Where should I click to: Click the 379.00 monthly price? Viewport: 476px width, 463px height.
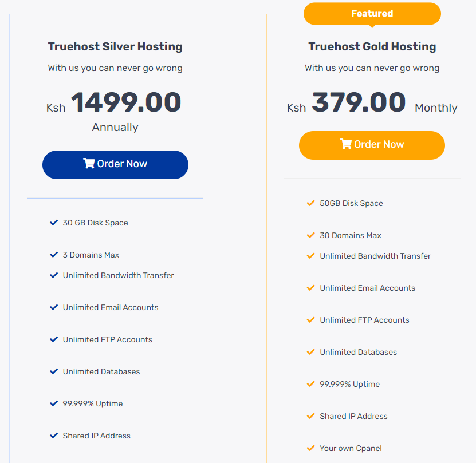pyautogui.click(x=359, y=103)
